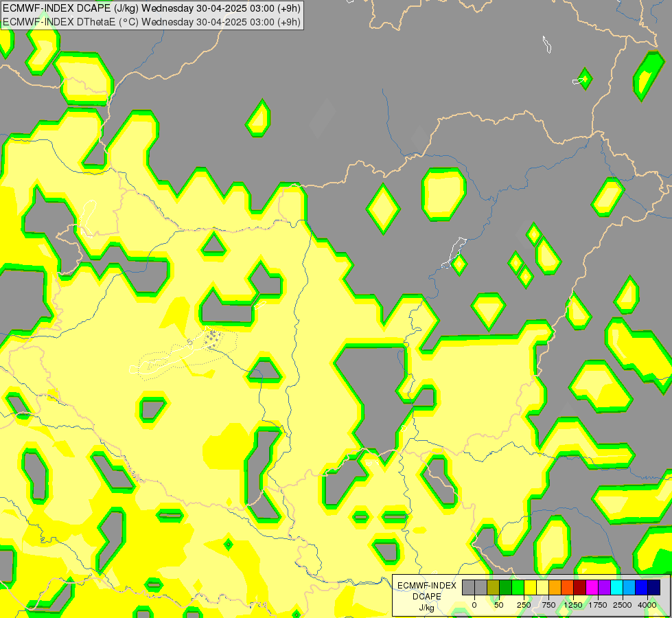Click the legend value label 250
The width and height of the screenshot is (672, 618).
(524, 605)
